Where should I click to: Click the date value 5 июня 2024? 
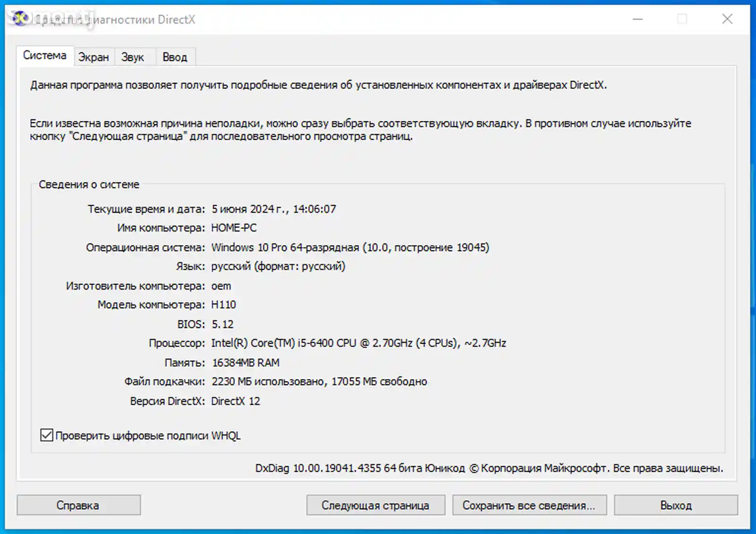click(274, 209)
